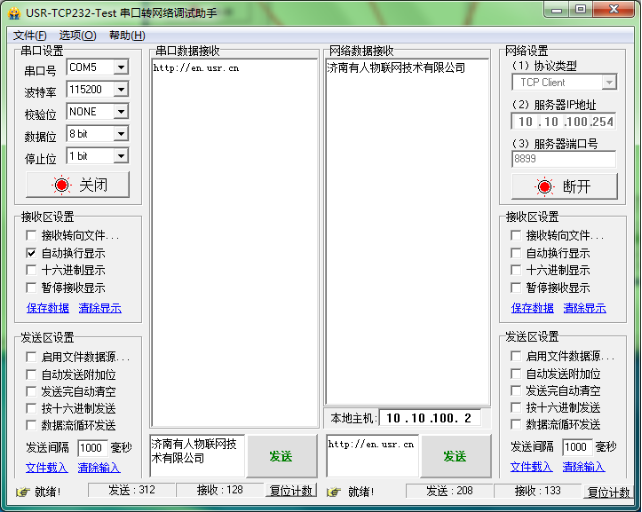Open the 串口号 COM5 dropdown

[121, 68]
